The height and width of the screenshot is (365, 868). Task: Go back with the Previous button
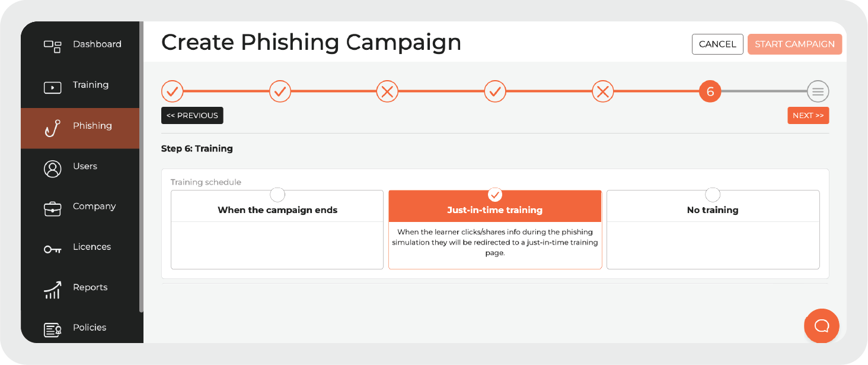192,115
